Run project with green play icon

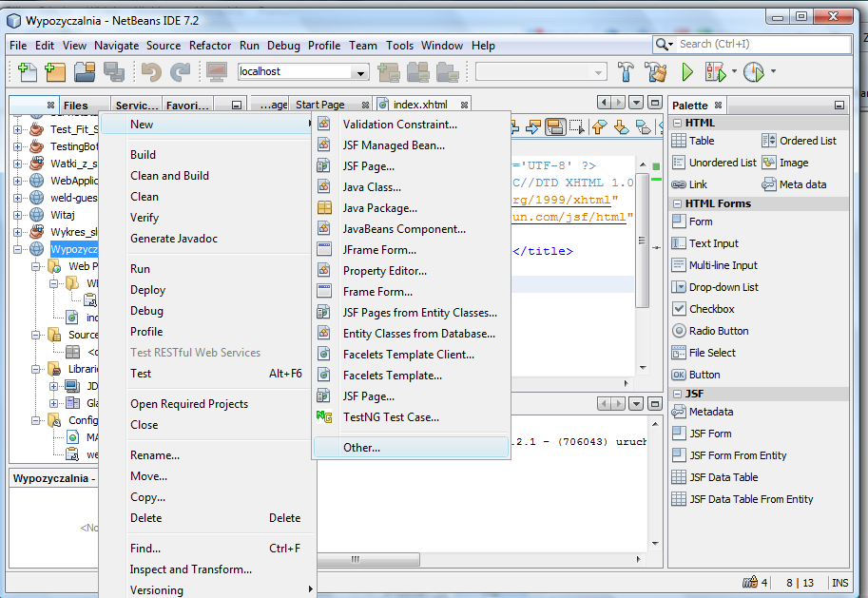point(687,72)
